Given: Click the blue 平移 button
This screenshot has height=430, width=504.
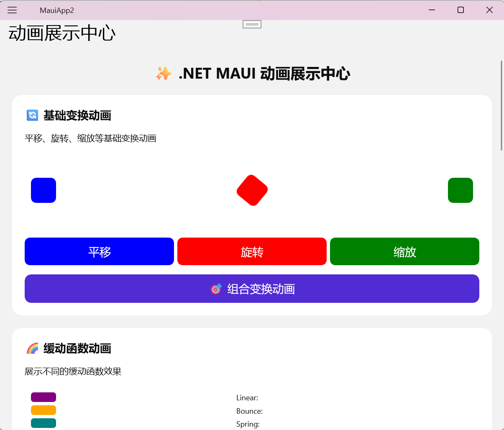Looking at the screenshot, I should point(99,251).
